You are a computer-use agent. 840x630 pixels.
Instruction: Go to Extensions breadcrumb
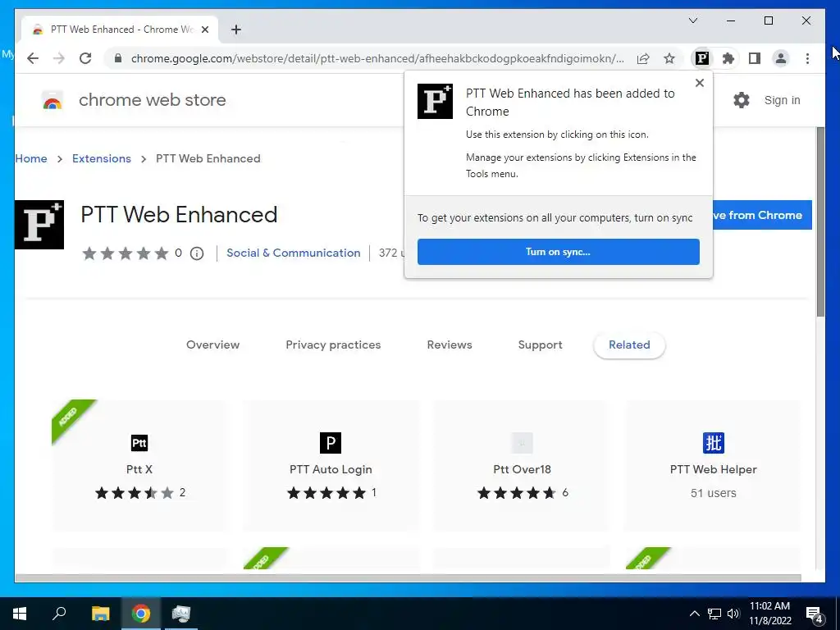coord(101,158)
